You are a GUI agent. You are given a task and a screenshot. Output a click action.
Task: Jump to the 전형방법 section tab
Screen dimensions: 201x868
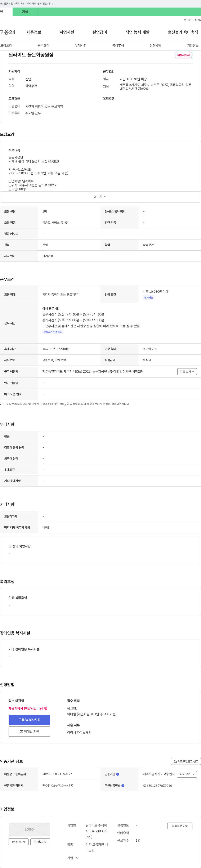(x=155, y=45)
